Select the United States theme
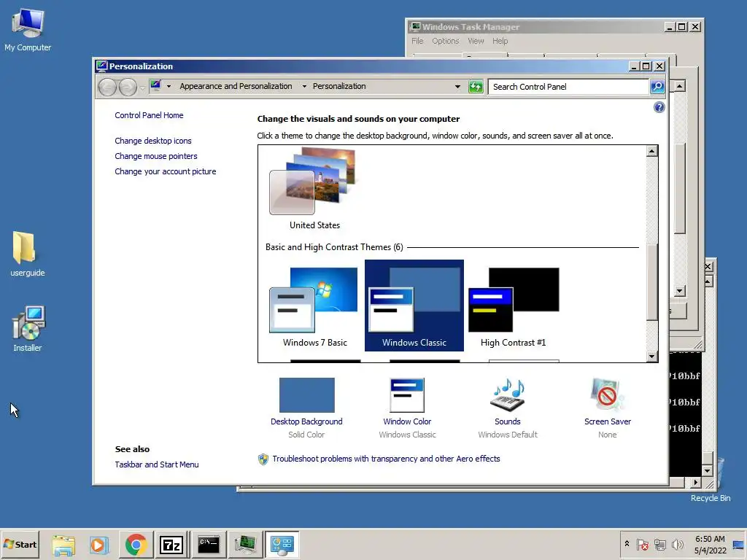The width and height of the screenshot is (747, 560). click(x=314, y=189)
